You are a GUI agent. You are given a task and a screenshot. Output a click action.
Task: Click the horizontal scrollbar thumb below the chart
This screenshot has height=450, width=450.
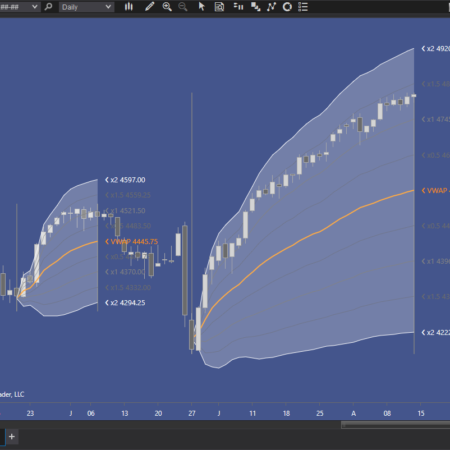395,425
